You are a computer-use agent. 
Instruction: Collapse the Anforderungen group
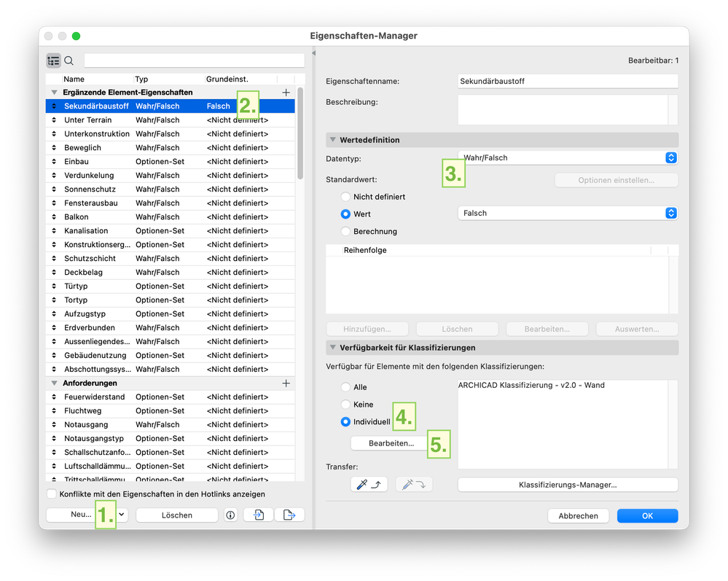pos(55,383)
